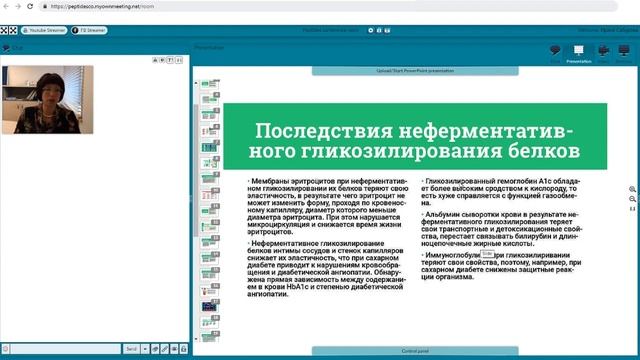The width and height of the screenshot is (640, 360).
Task: Click the record circle icon in header
Action: (x=371, y=30)
